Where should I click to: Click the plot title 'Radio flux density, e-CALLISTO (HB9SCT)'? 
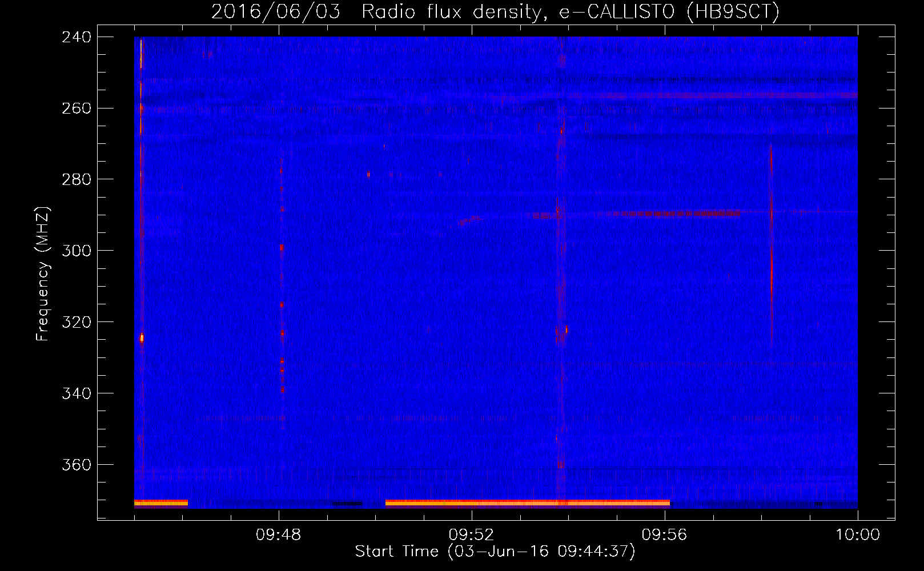pyautogui.click(x=570, y=12)
